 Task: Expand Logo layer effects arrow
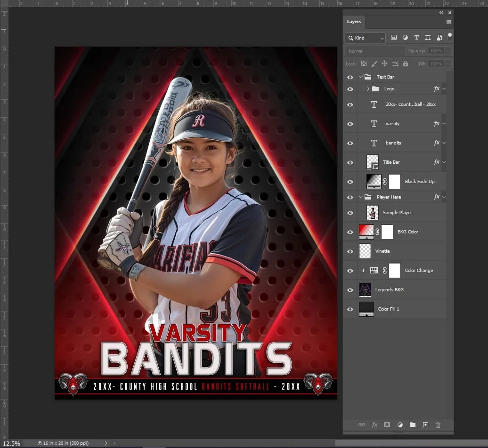coord(444,88)
